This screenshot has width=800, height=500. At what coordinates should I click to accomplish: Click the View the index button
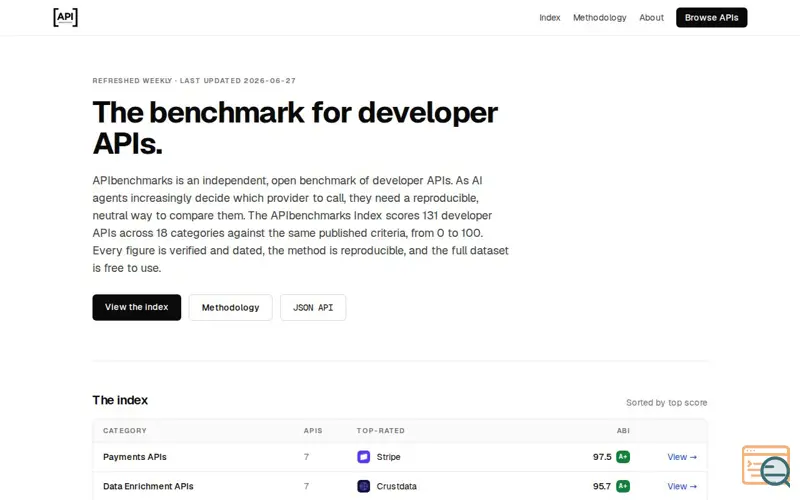click(x=136, y=307)
